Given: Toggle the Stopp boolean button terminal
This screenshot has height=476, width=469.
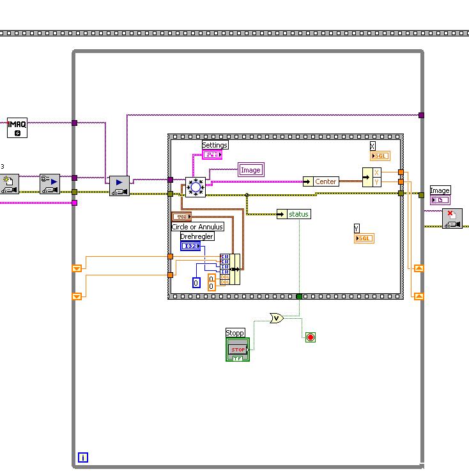Looking at the screenshot, I should tap(238, 349).
